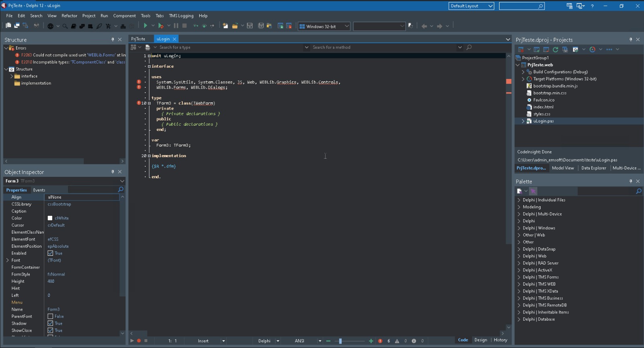Click the editor zoom slider handle
Screen dimensions: 644x348
pyautogui.click(x=341, y=341)
